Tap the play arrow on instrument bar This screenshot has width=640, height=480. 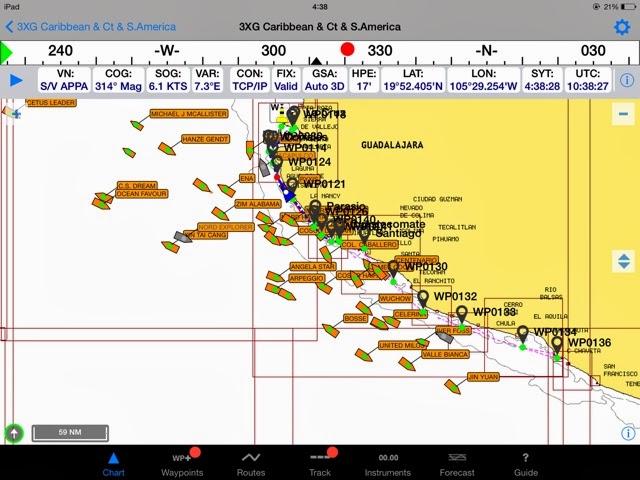16,80
